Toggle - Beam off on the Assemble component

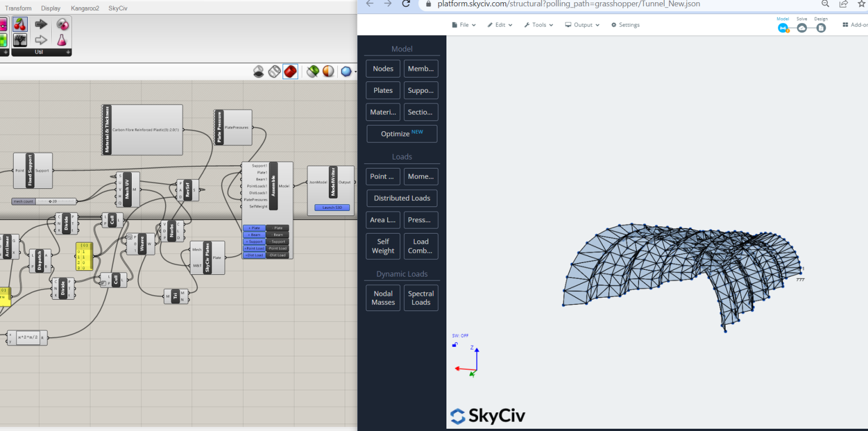pyautogui.click(x=277, y=235)
